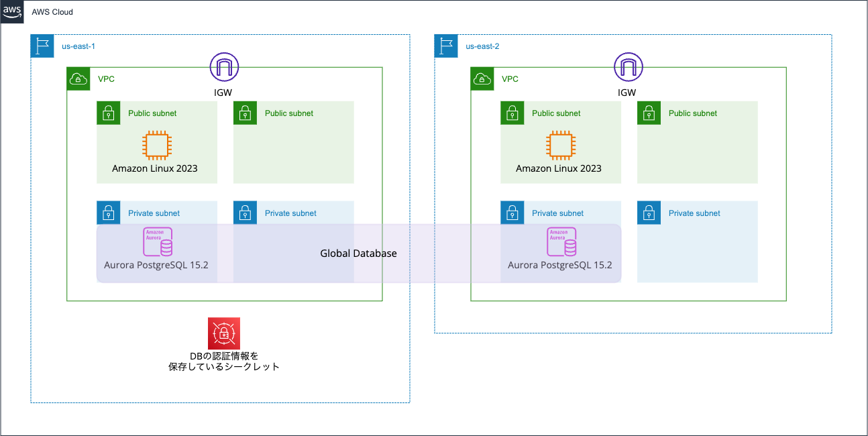868x436 pixels.
Task: Click the us-east-2 region flag icon
Action: click(x=445, y=46)
